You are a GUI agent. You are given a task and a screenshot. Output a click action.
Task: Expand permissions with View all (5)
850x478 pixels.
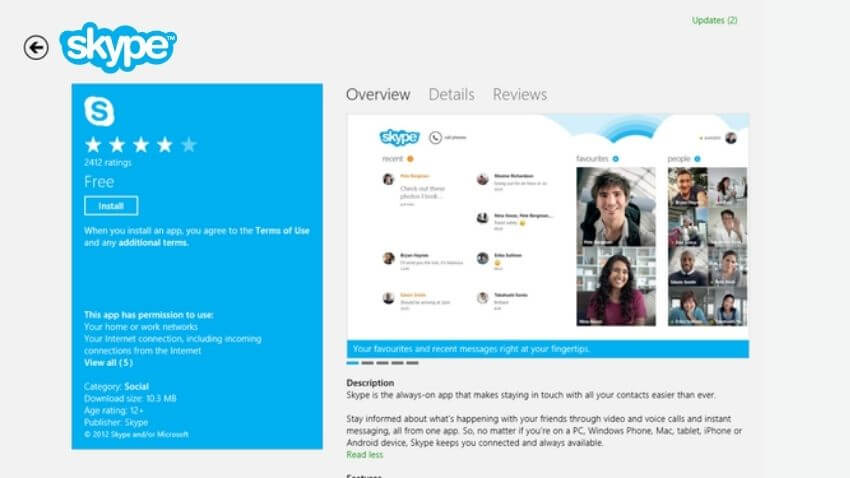(x=108, y=363)
